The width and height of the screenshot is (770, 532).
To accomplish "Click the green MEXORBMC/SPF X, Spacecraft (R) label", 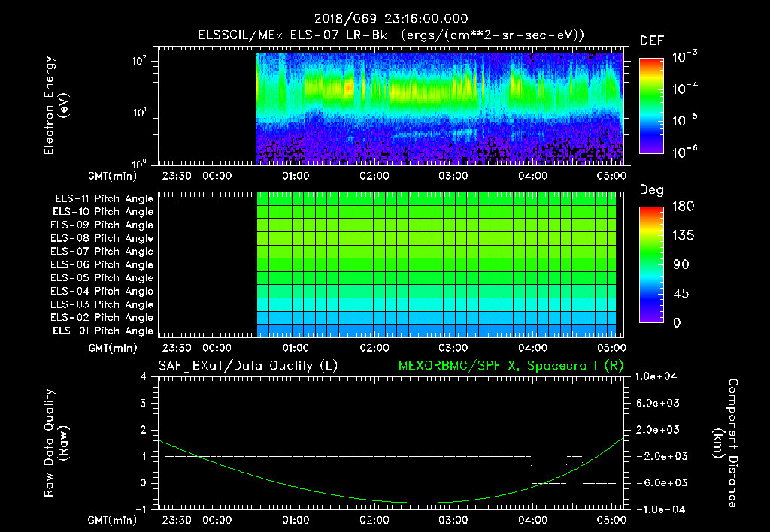I will pyautogui.click(x=511, y=366).
